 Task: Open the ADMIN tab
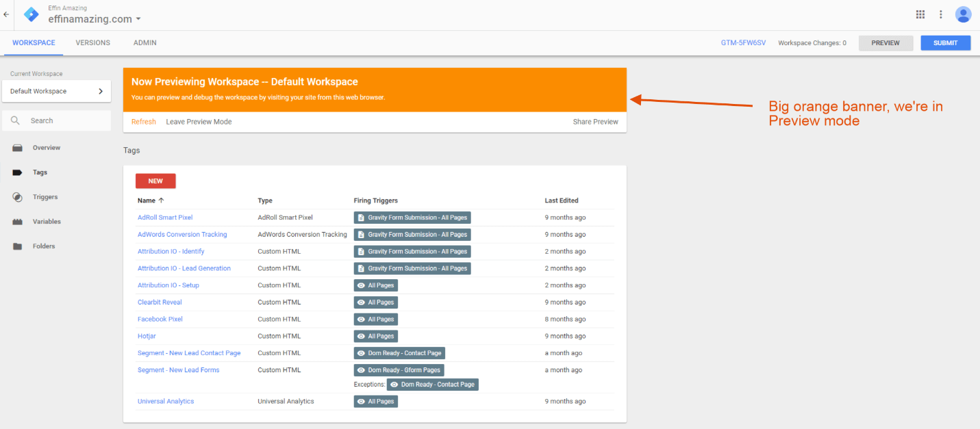coord(145,42)
